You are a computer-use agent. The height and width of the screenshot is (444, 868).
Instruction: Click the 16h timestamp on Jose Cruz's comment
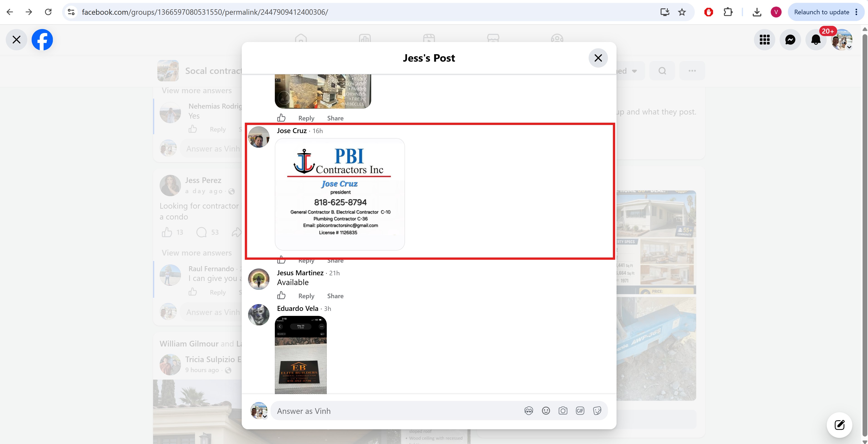coord(318,131)
